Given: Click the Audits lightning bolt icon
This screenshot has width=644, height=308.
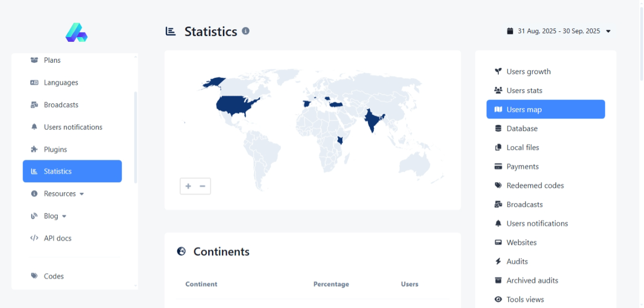Looking at the screenshot, I should 498,262.
